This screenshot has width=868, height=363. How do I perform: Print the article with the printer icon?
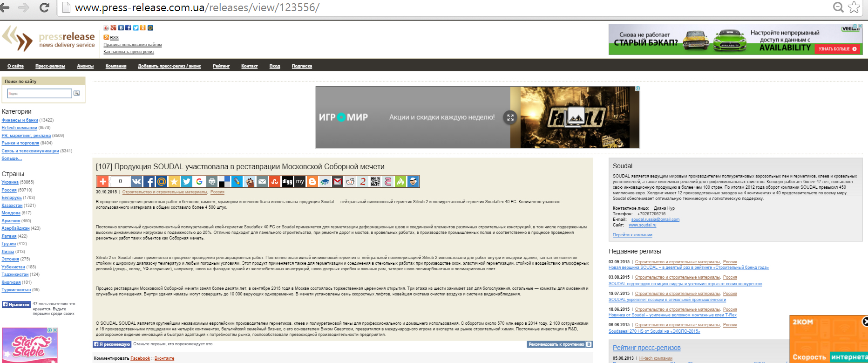coord(212,181)
